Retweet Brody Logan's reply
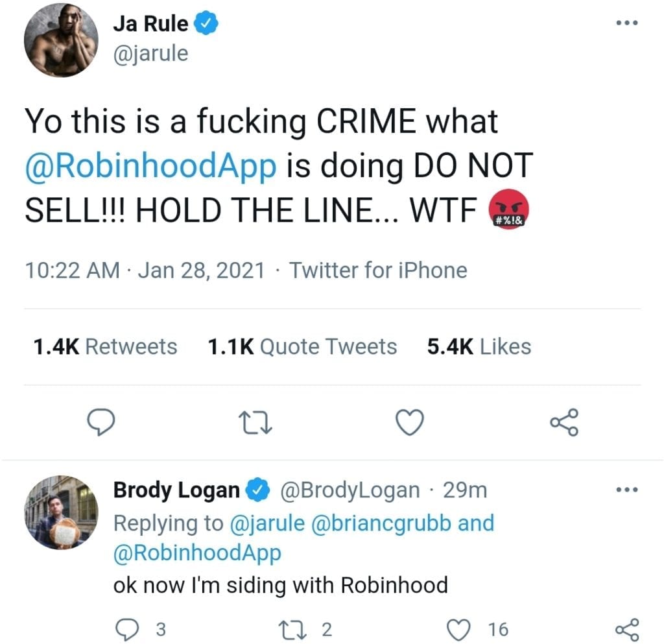The height and width of the screenshot is (644, 664). point(292,630)
